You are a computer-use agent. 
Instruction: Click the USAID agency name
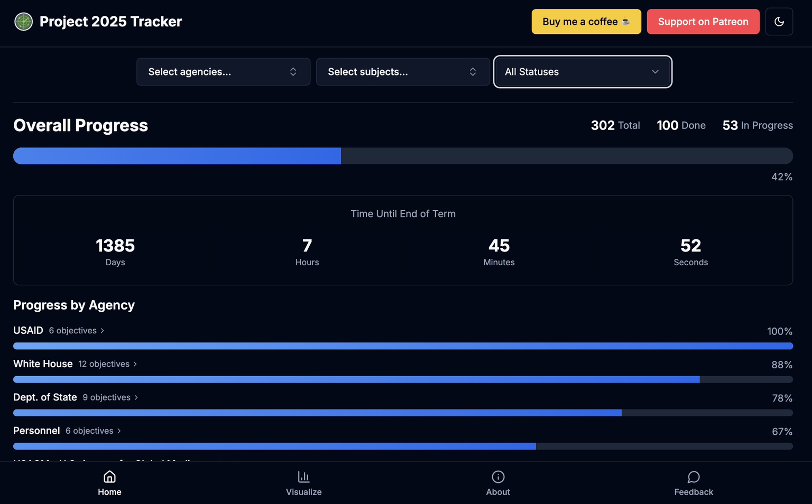28,331
